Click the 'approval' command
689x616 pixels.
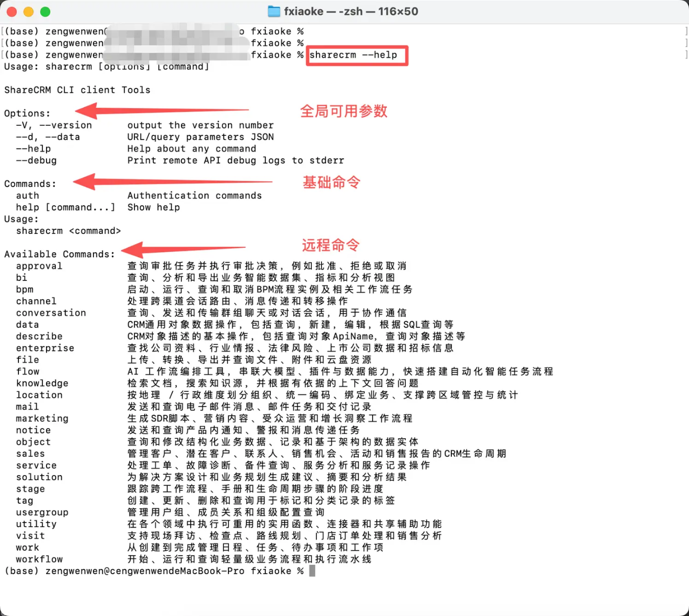point(39,266)
